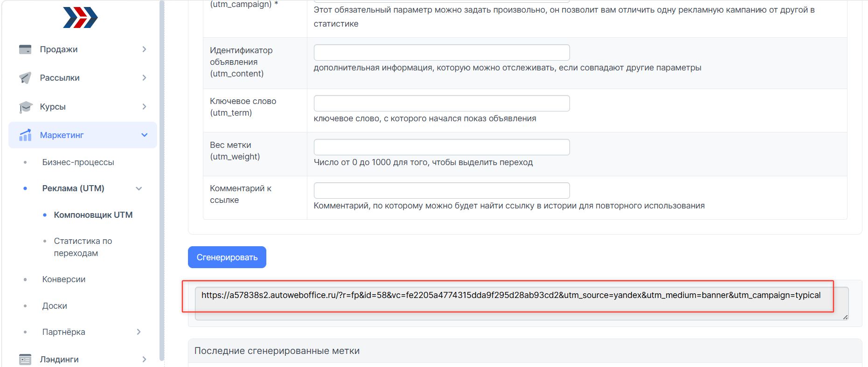Open Статистика по переходам

click(x=83, y=247)
